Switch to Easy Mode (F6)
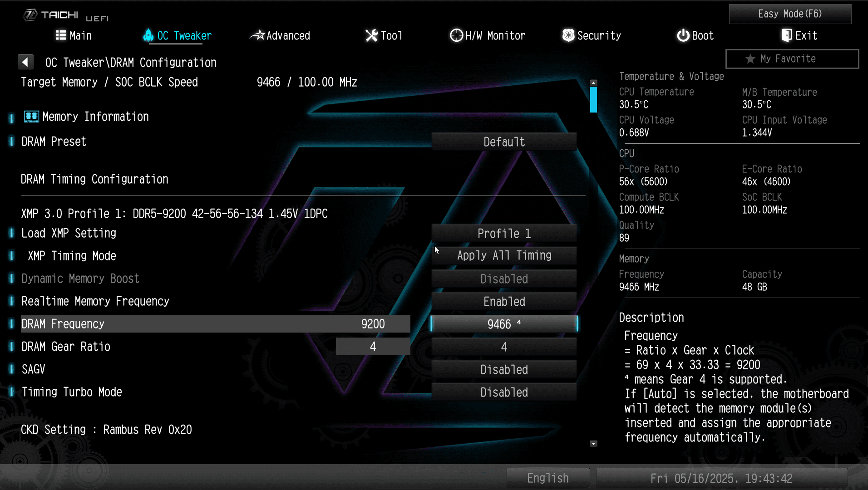 click(x=790, y=14)
